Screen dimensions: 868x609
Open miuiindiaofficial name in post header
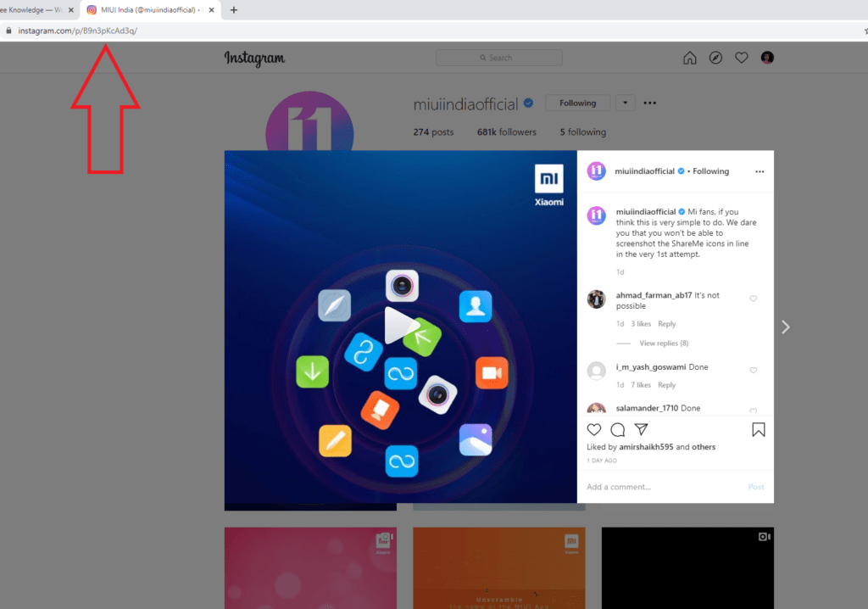click(x=644, y=171)
